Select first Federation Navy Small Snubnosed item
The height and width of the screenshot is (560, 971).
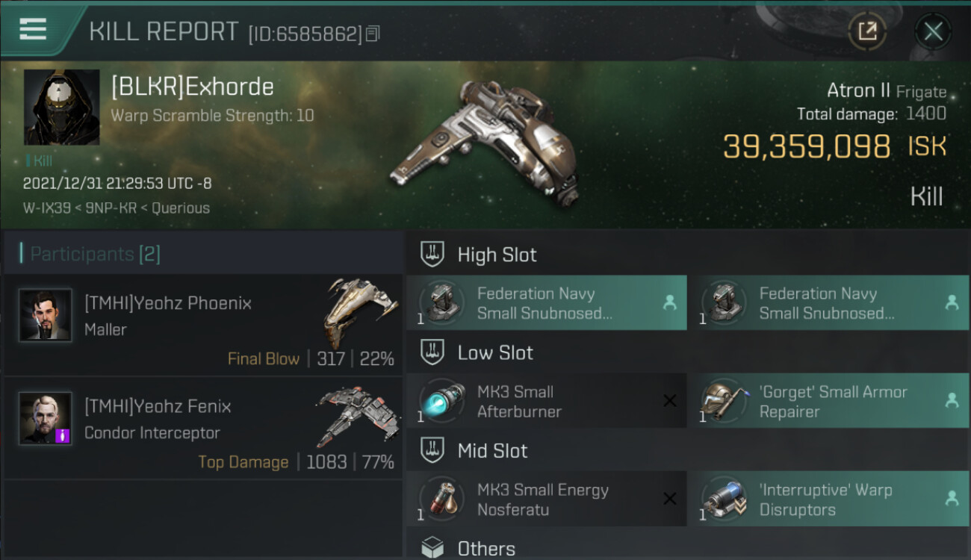(x=547, y=302)
